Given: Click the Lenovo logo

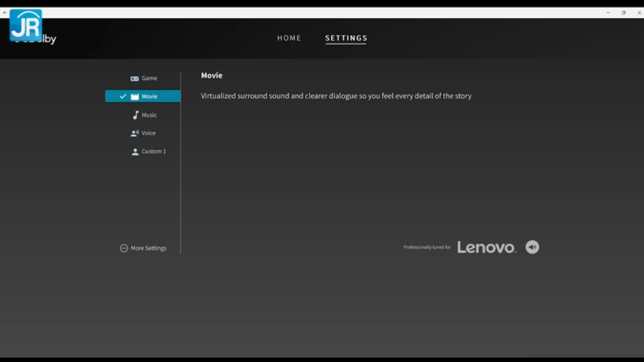Looking at the screenshot, I should 487,247.
